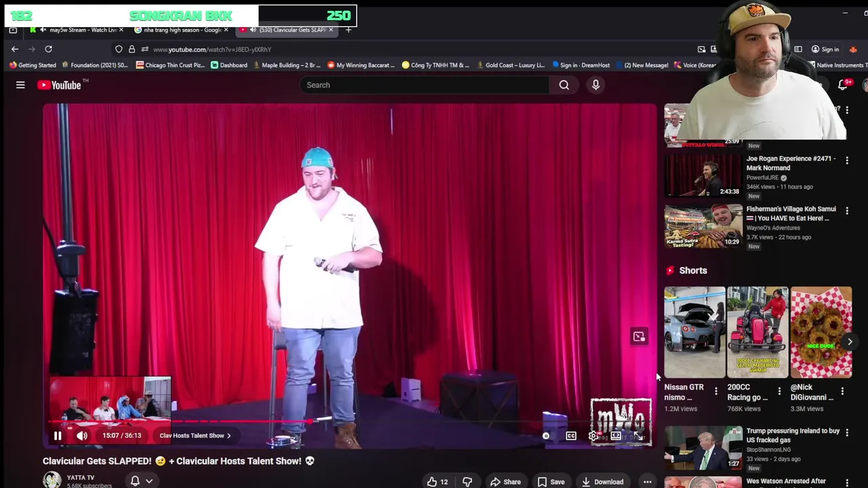
Task: Expand the Clav Hosts Talent Show chapter
Action: [195, 436]
